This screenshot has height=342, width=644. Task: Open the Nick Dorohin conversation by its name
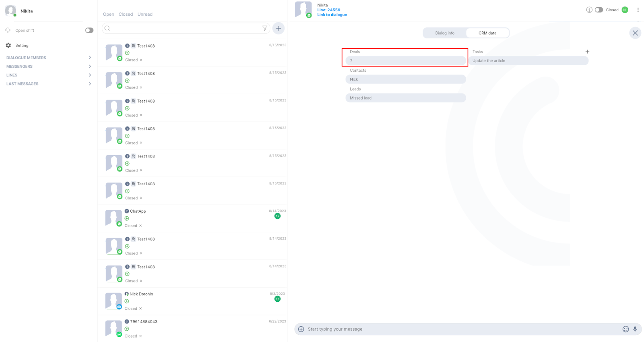point(141,294)
